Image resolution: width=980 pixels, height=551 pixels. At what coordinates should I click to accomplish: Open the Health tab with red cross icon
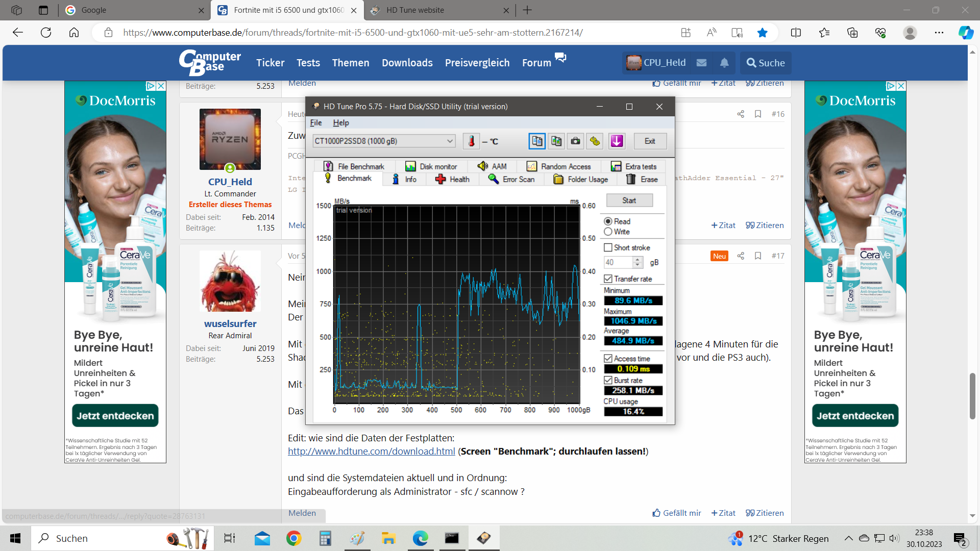[x=452, y=179]
